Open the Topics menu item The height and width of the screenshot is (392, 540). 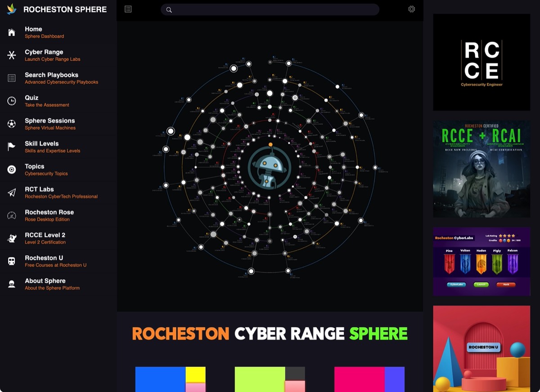coord(58,169)
